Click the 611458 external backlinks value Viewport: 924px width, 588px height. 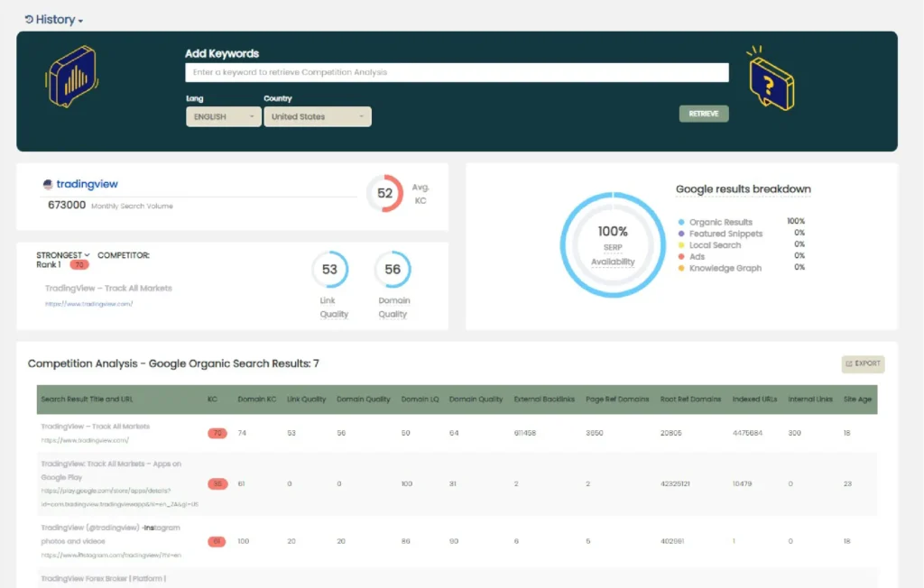click(x=525, y=433)
